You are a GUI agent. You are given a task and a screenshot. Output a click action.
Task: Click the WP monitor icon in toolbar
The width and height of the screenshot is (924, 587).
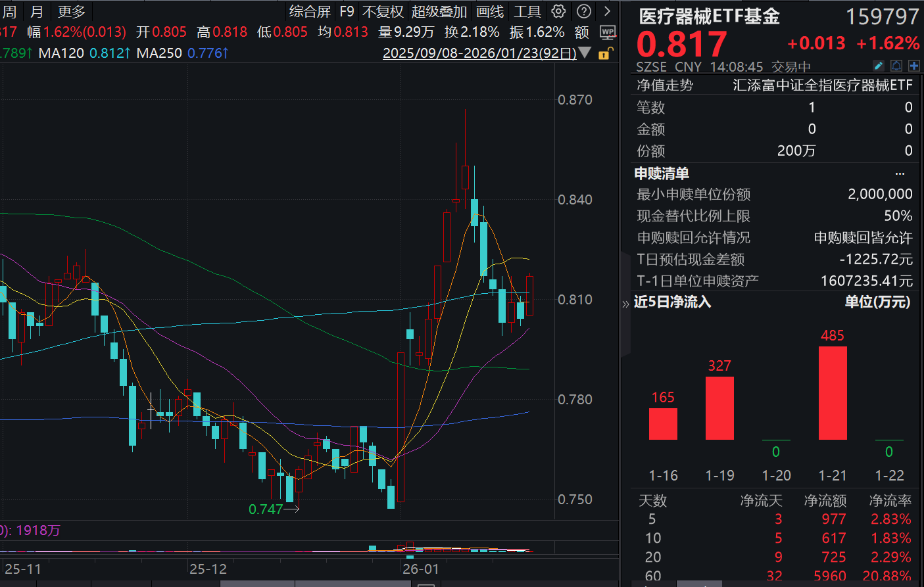click(608, 32)
